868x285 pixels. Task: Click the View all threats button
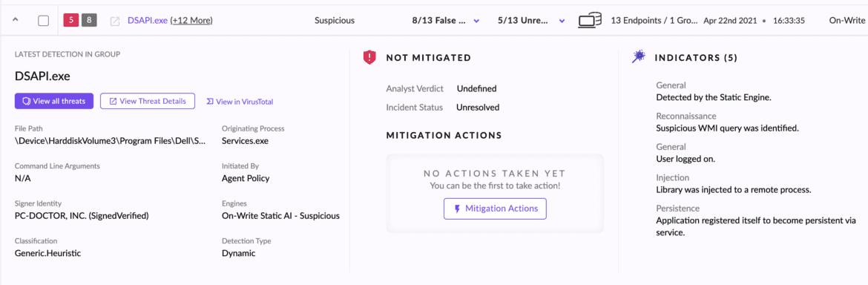[x=54, y=101]
